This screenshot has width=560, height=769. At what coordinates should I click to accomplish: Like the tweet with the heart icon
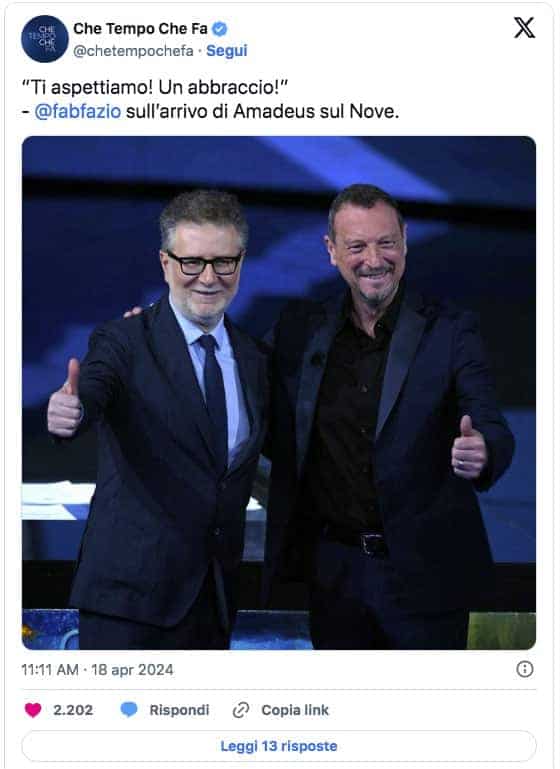click(33, 710)
